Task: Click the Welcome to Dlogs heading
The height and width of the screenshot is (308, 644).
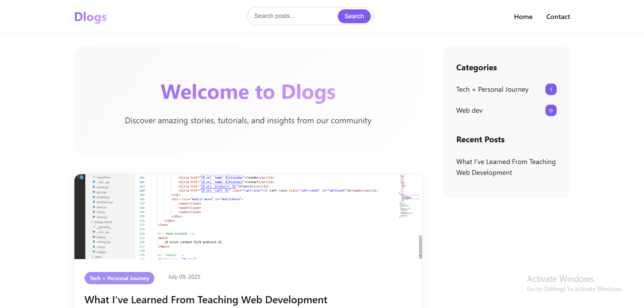Action: 248,92
